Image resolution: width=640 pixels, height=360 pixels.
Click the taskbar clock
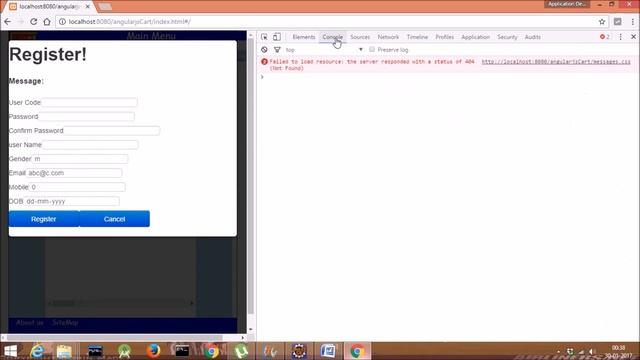click(618, 352)
